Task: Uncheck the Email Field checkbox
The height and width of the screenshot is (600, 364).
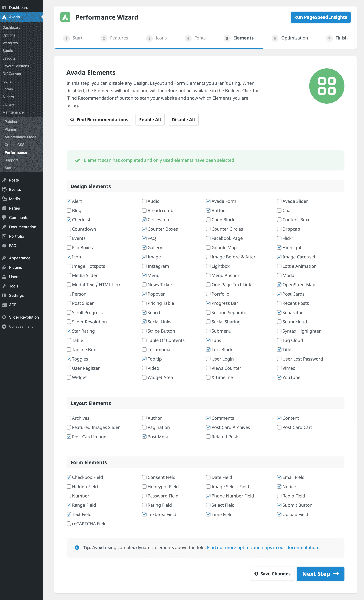Action: [x=279, y=477]
